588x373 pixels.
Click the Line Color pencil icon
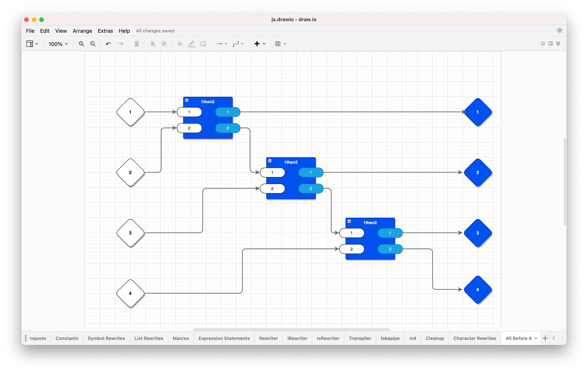point(192,44)
